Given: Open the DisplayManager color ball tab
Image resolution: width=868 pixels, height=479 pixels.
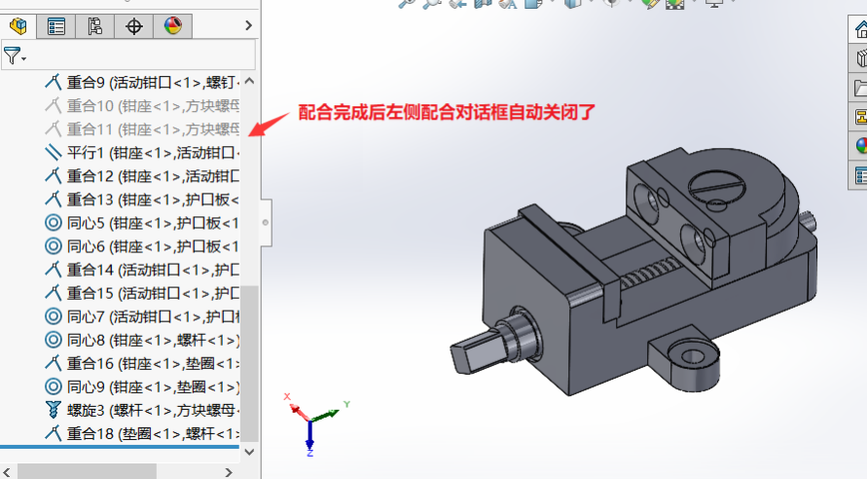Looking at the screenshot, I should pos(172,26).
